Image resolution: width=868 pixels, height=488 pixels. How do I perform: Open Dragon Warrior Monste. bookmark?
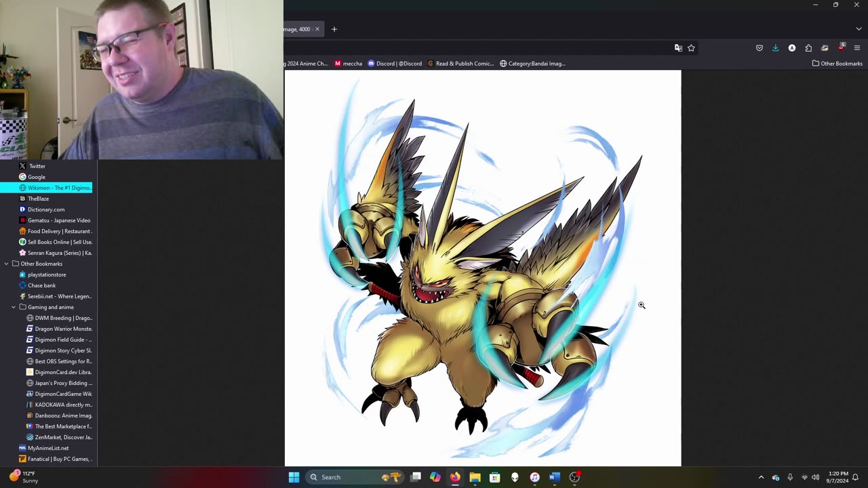pos(59,329)
